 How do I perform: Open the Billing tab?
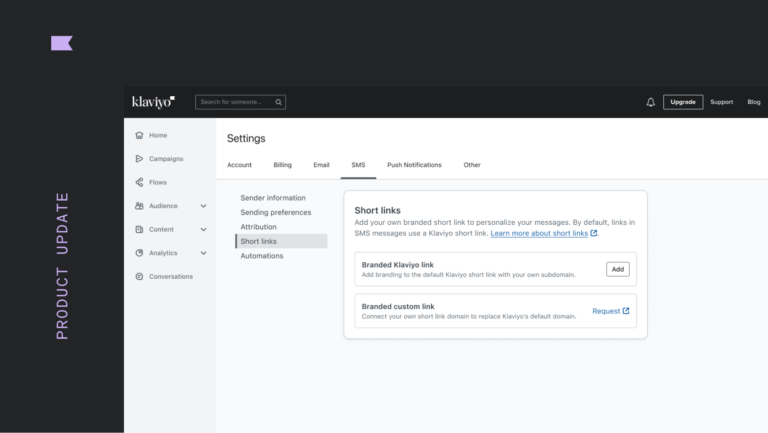[x=283, y=165]
